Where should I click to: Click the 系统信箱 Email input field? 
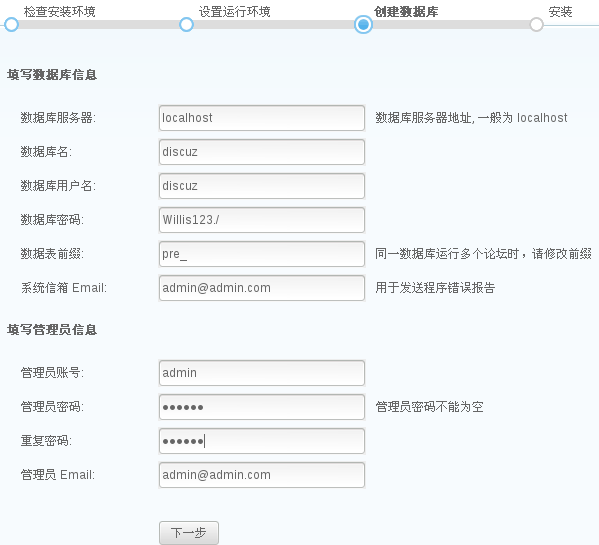tap(262, 288)
